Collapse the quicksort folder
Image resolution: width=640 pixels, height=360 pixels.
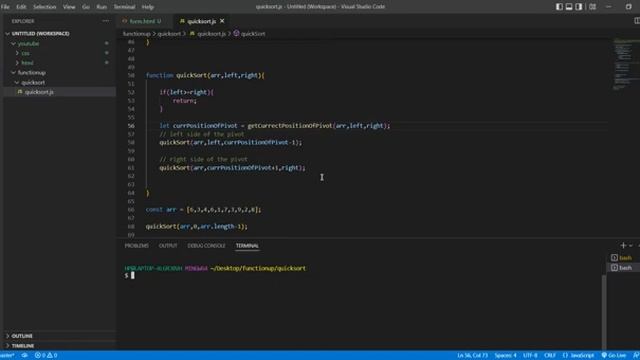tap(33, 82)
